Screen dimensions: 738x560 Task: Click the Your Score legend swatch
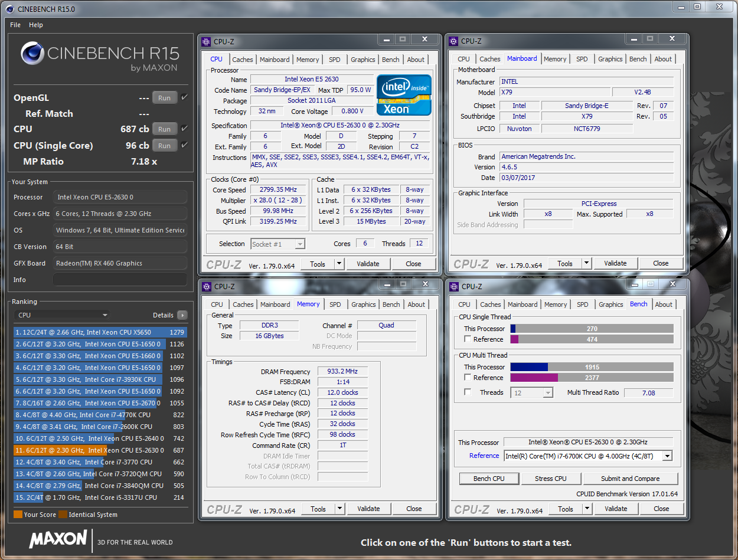pos(18,515)
